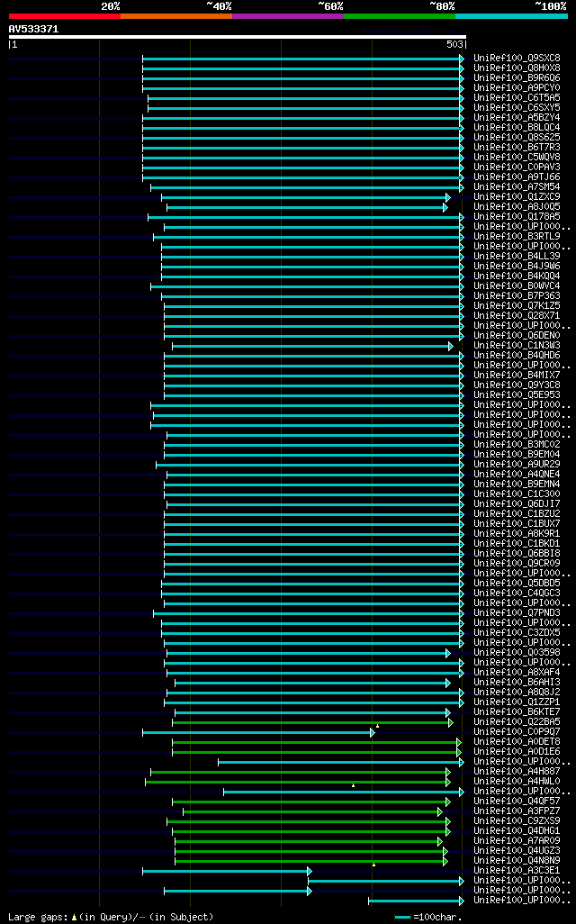This screenshot has width=576, height=924.
Task: Open hit UniRef100_B4LL39
Action: (x=517, y=257)
